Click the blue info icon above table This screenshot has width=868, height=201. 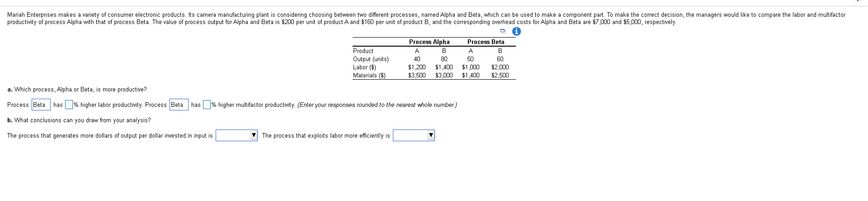pos(516,31)
